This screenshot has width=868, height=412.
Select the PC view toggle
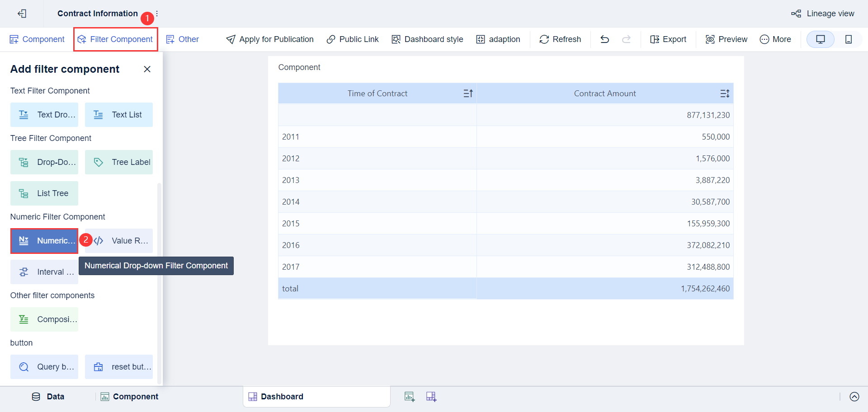[x=821, y=39]
